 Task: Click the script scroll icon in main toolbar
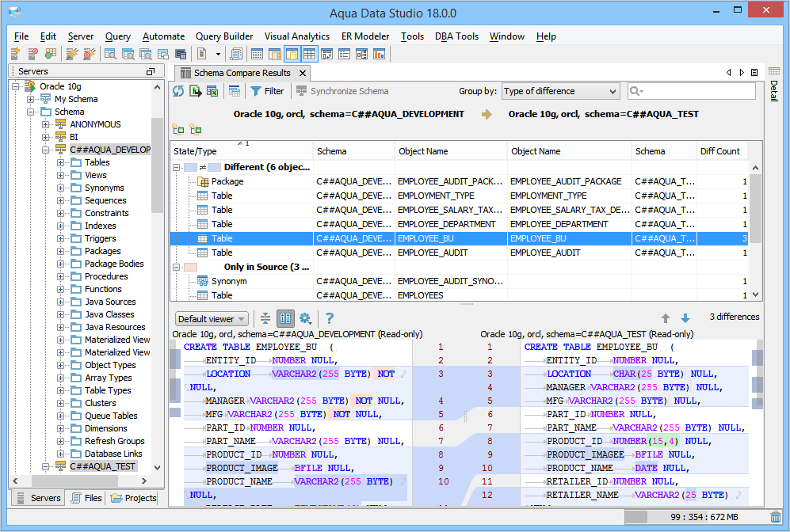[235, 54]
